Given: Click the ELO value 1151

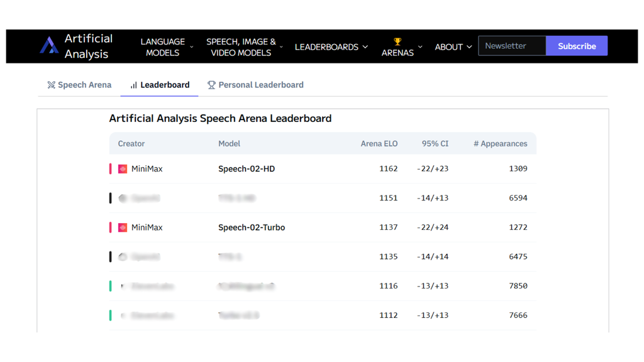Looking at the screenshot, I should tap(388, 198).
